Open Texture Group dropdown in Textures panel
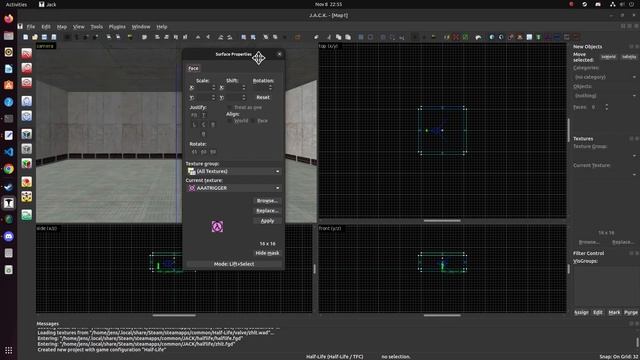This screenshot has height=360, width=640. 604,156
